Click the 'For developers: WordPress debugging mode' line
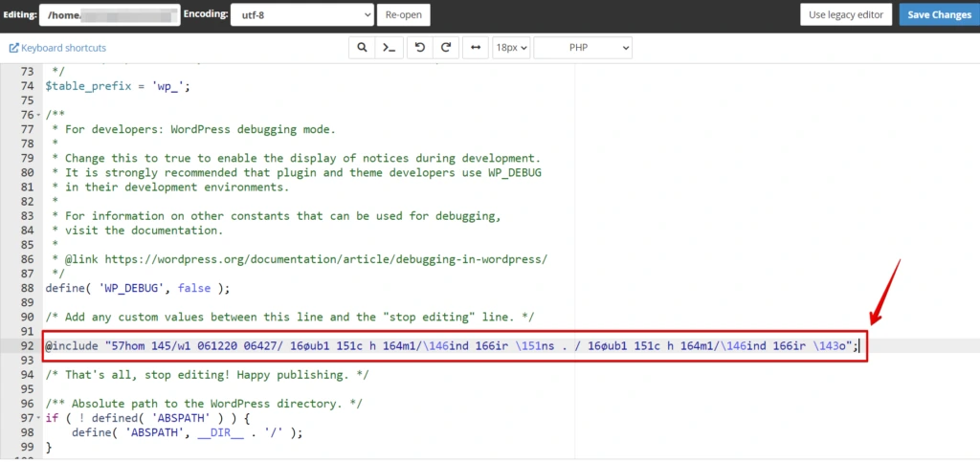 point(193,130)
